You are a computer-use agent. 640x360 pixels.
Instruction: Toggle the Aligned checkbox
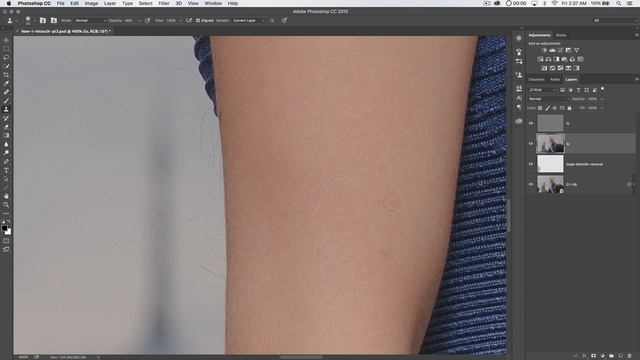click(198, 20)
